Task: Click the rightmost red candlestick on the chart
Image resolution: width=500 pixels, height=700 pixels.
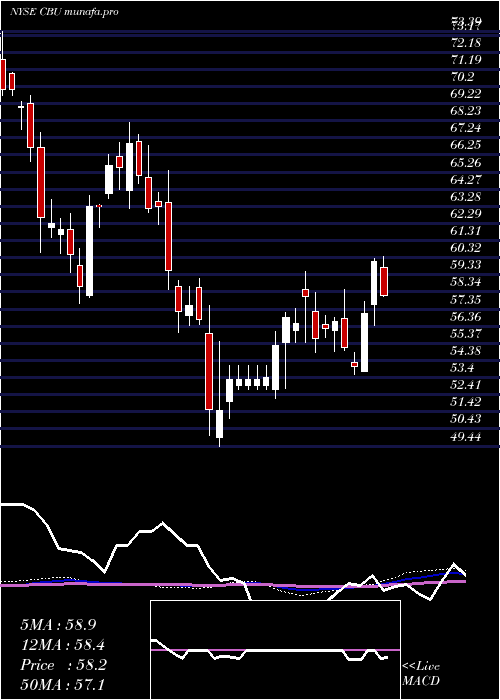Action: point(384,281)
